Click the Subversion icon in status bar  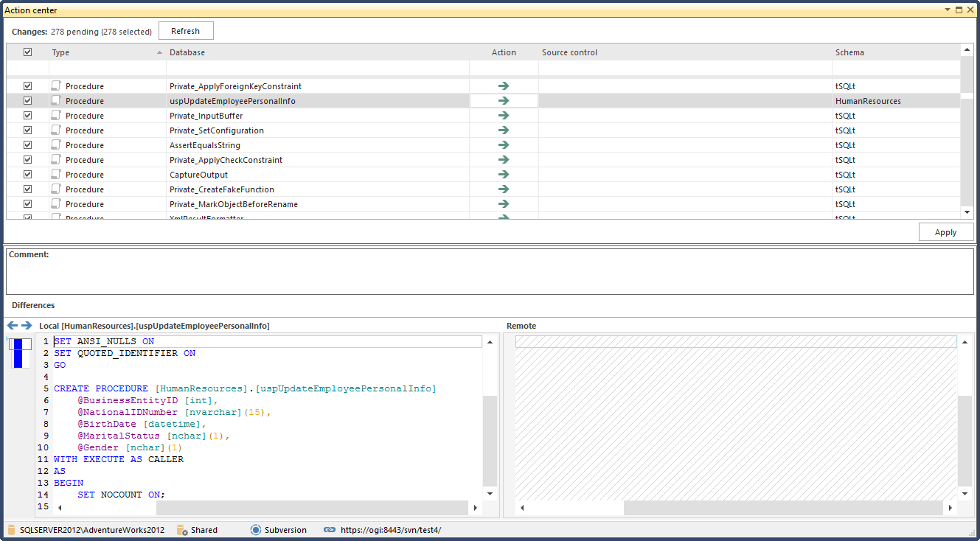pyautogui.click(x=256, y=530)
